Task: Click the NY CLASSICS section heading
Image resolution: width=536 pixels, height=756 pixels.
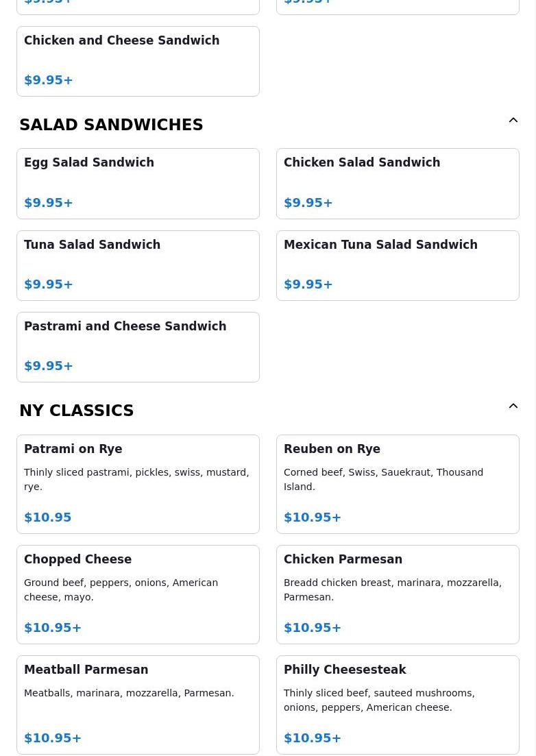Action: coord(77,411)
